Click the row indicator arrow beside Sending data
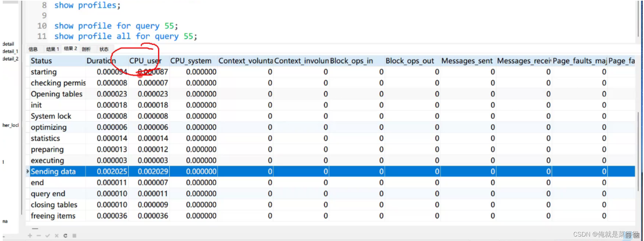The width and height of the screenshot is (644, 241). coord(28,171)
